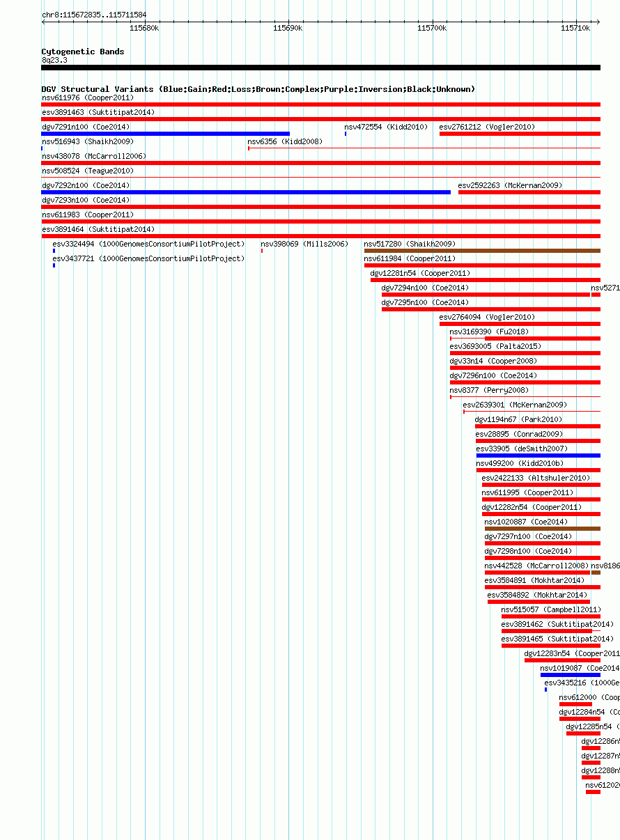This screenshot has width=620, height=840.
Task: Click the dgv7293n100 (Coe2014) label
Action: [86, 200]
